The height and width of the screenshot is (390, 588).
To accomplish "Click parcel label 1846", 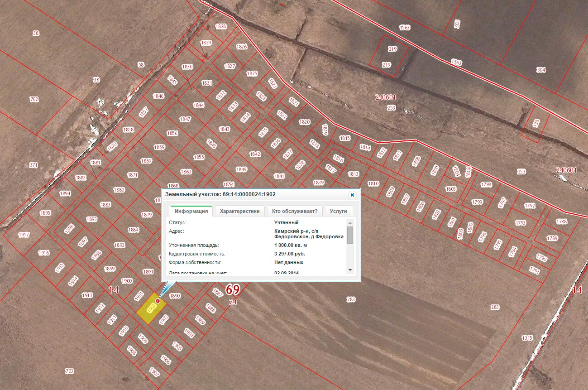I will click(x=158, y=96).
